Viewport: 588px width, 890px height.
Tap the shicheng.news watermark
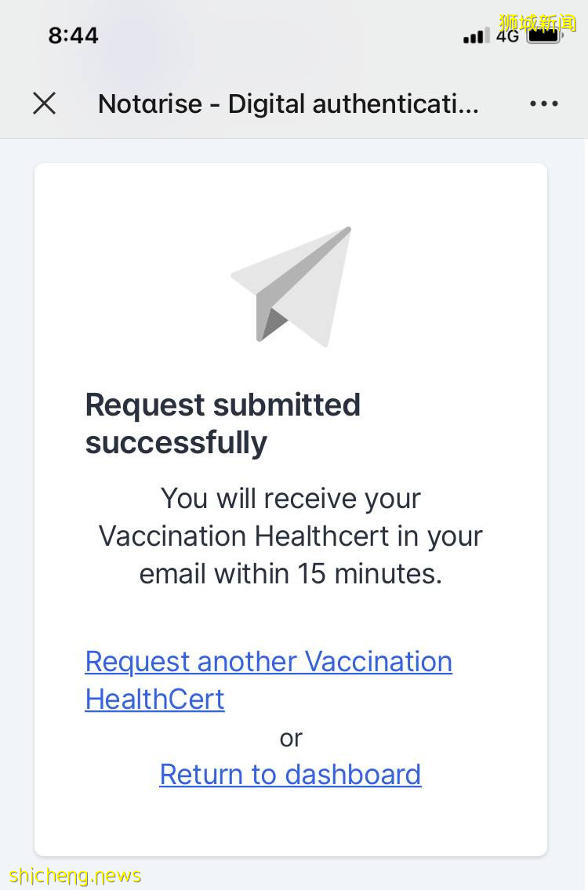click(x=75, y=875)
